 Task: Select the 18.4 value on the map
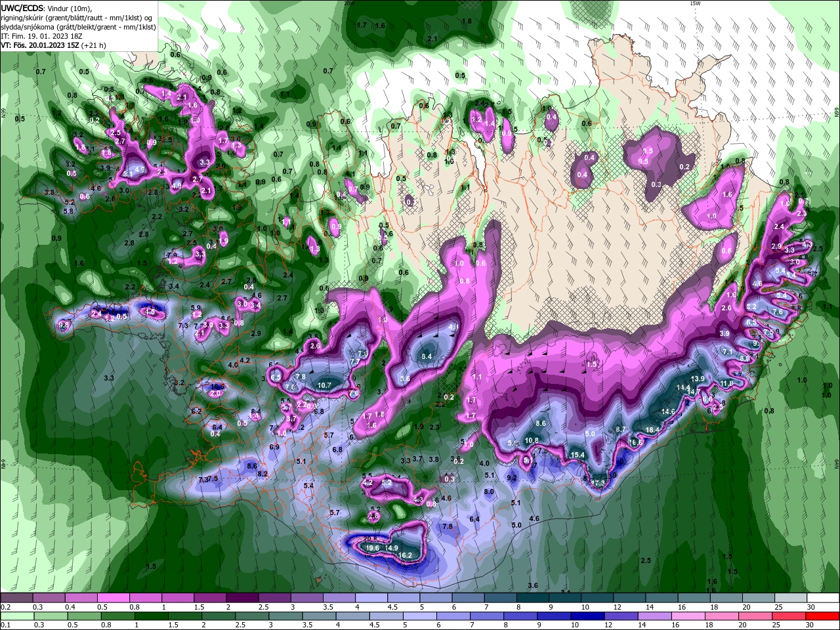652,430
